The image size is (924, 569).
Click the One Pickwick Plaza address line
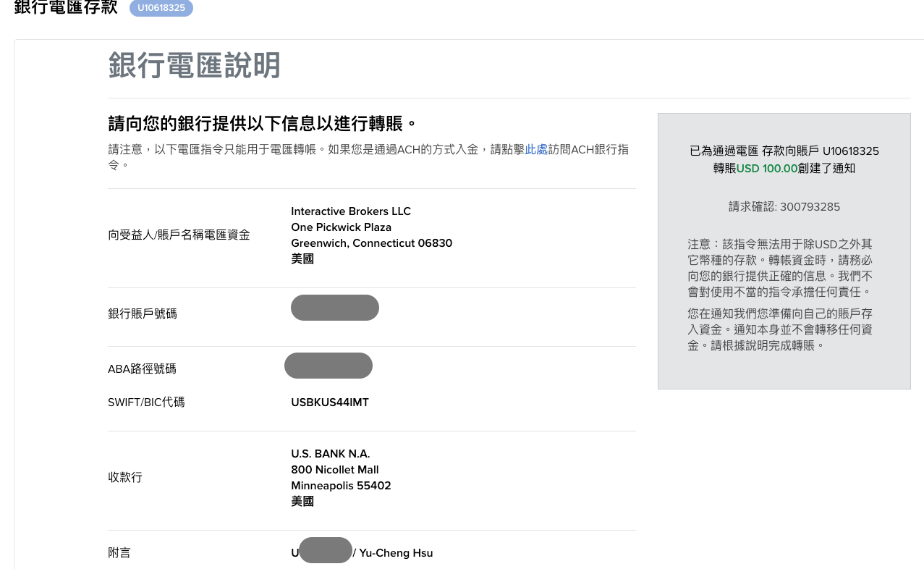tap(341, 227)
